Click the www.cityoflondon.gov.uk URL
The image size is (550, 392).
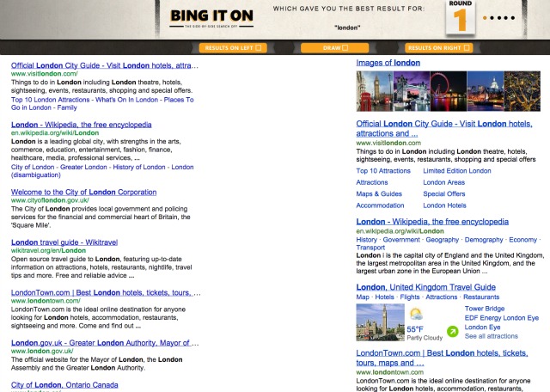click(x=50, y=200)
